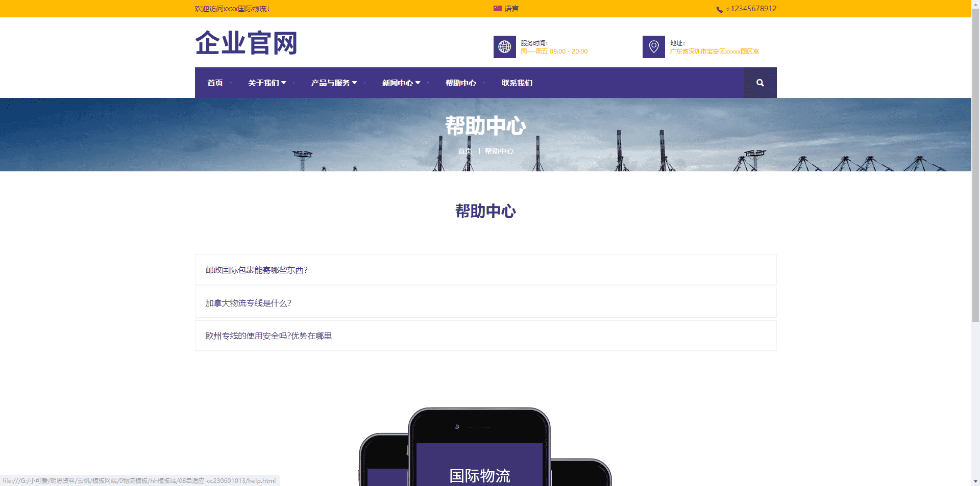Click the flag icon beside 语言

pyautogui.click(x=497, y=9)
